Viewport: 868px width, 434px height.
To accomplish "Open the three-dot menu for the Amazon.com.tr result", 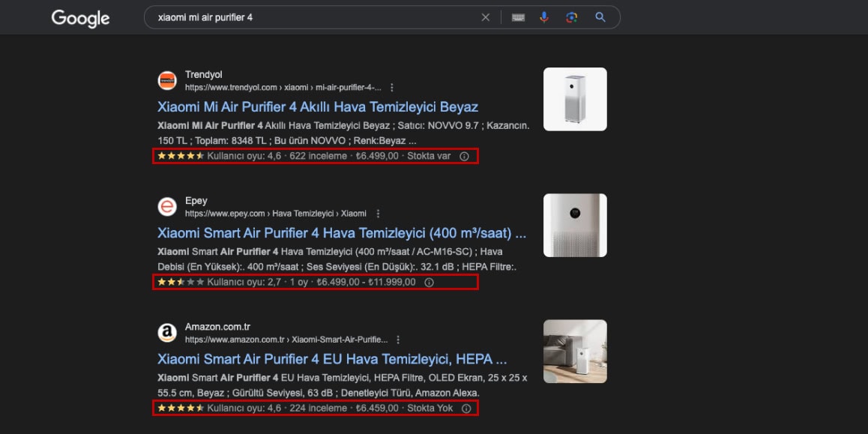I will click(x=397, y=340).
